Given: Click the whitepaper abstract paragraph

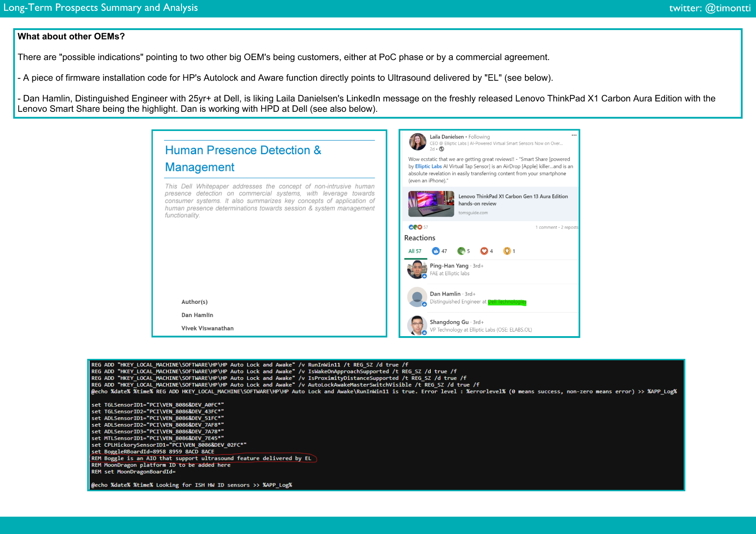Looking at the screenshot, I should tap(270, 201).
